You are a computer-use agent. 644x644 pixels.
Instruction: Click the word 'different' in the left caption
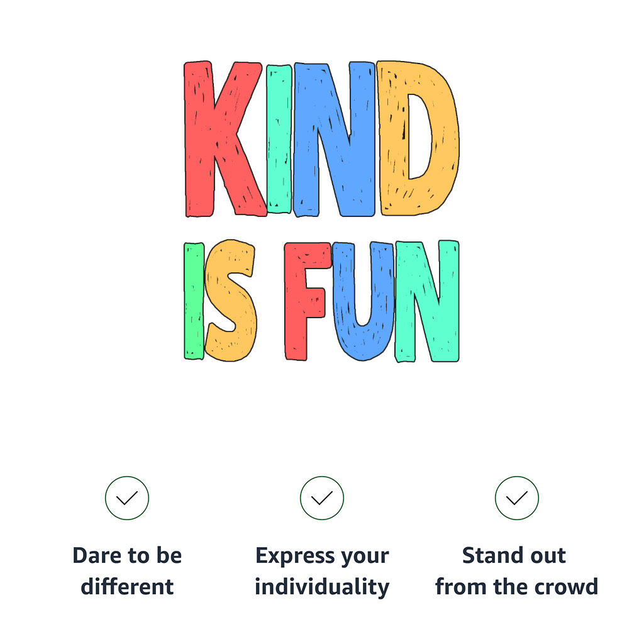127,587
